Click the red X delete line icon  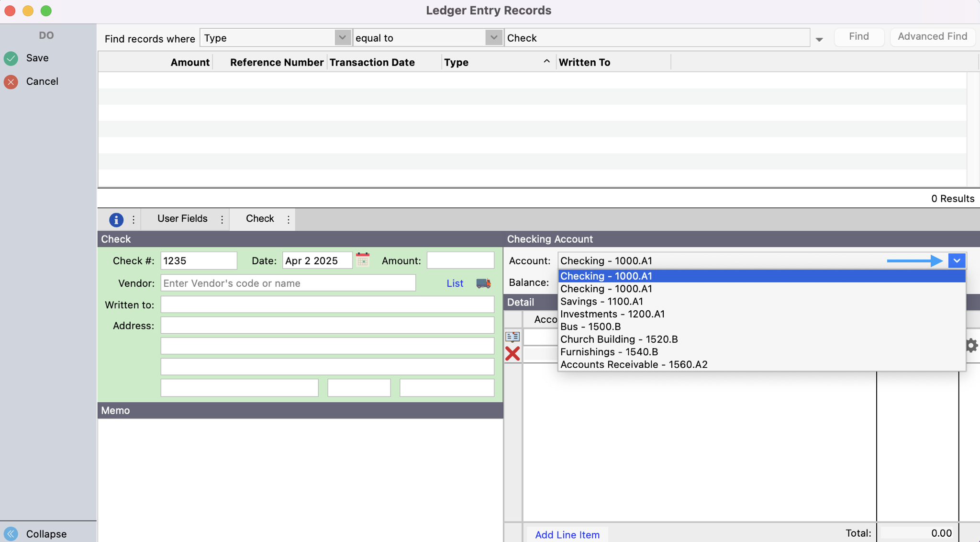click(512, 354)
